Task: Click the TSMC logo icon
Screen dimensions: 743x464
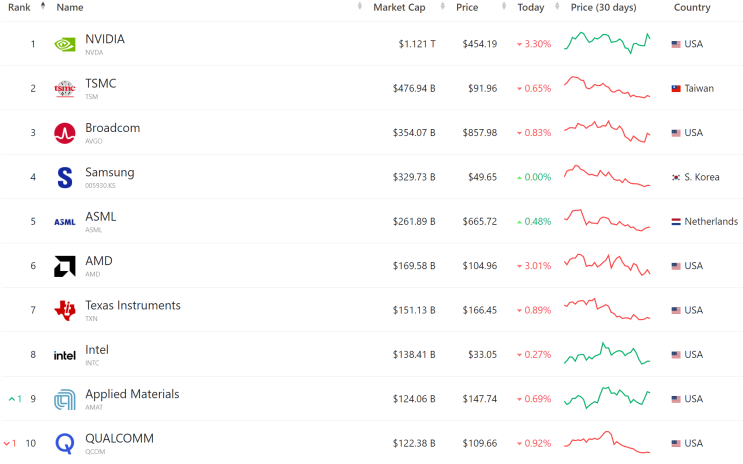Action: tap(64, 89)
